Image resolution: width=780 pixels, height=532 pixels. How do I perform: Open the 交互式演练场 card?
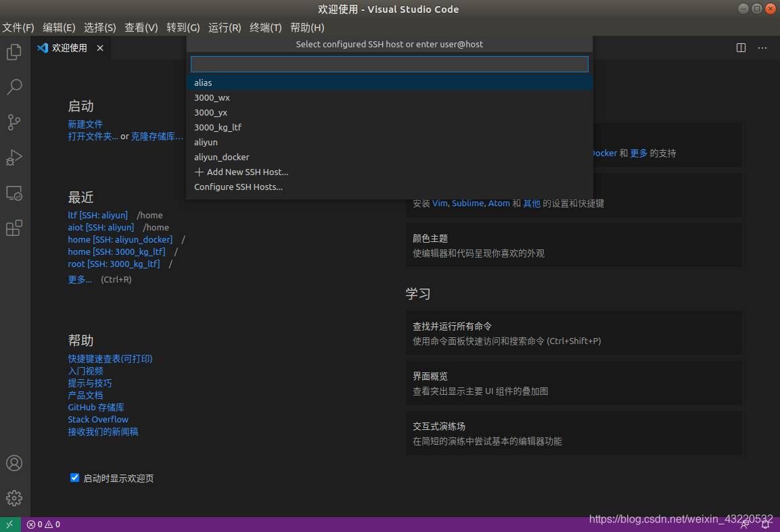(x=574, y=433)
